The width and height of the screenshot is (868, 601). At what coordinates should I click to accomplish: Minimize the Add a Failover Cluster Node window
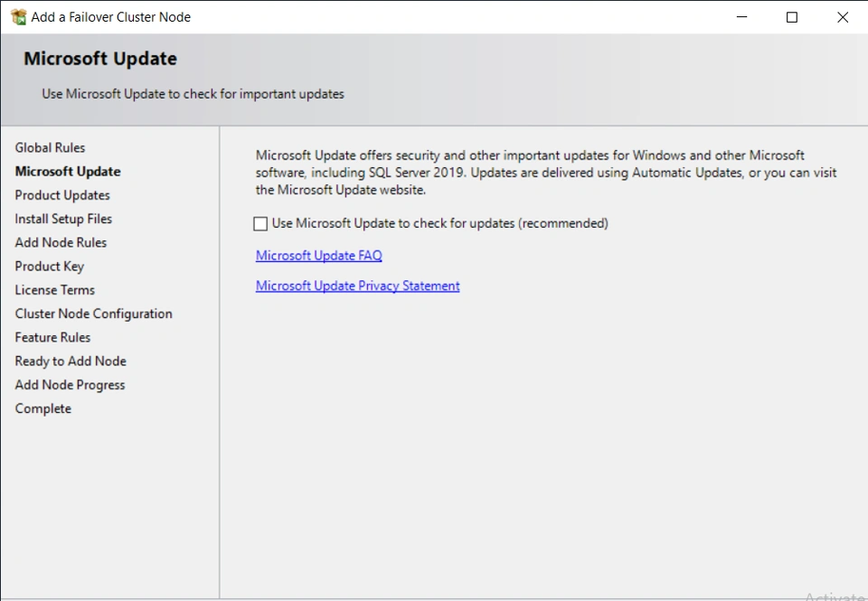point(741,17)
